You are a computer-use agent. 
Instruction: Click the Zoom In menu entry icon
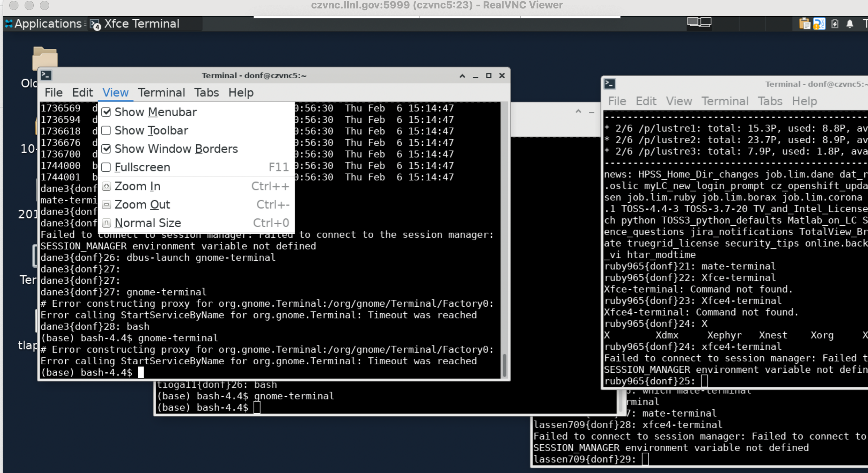pyautogui.click(x=106, y=186)
